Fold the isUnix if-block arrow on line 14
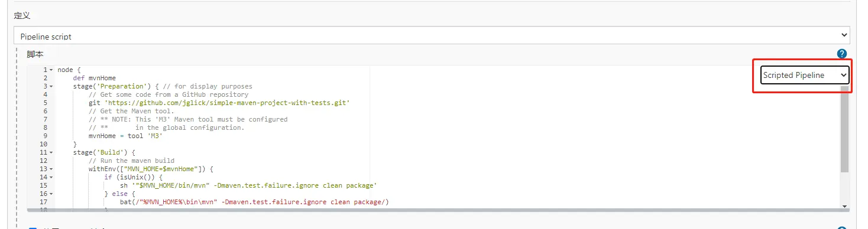The height and width of the screenshot is (229, 868). tap(51, 177)
